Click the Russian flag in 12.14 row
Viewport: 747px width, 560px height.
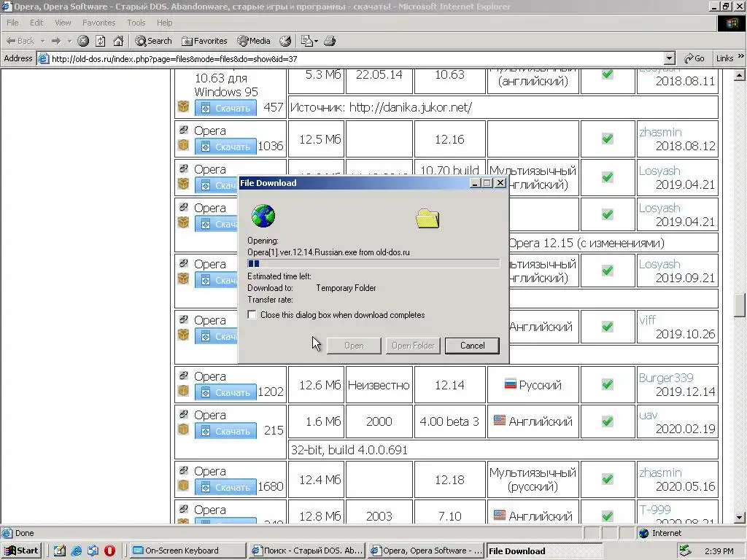click(x=510, y=384)
